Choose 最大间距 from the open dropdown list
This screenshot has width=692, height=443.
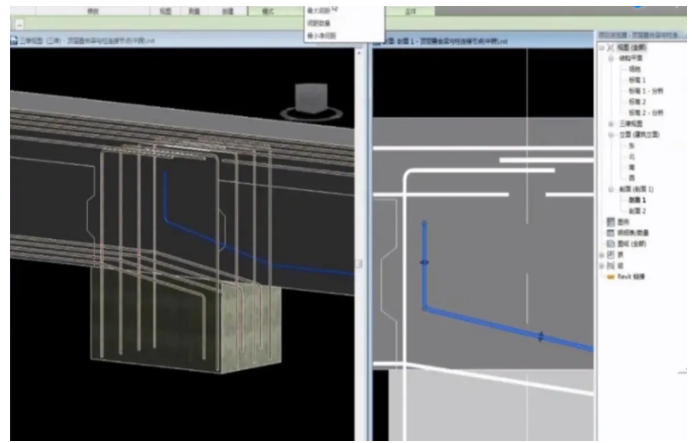click(320, 8)
